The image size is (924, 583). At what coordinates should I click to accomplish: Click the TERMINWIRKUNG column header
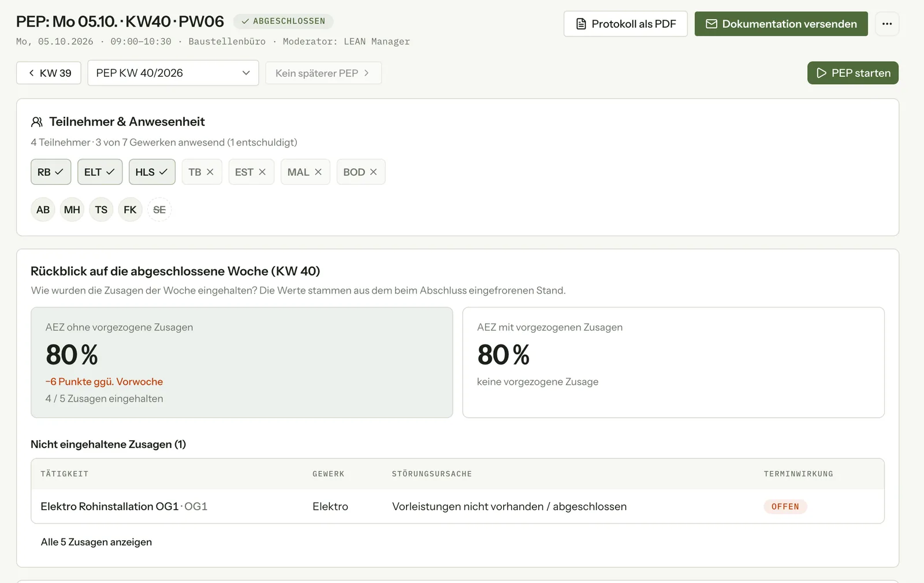[x=799, y=474]
